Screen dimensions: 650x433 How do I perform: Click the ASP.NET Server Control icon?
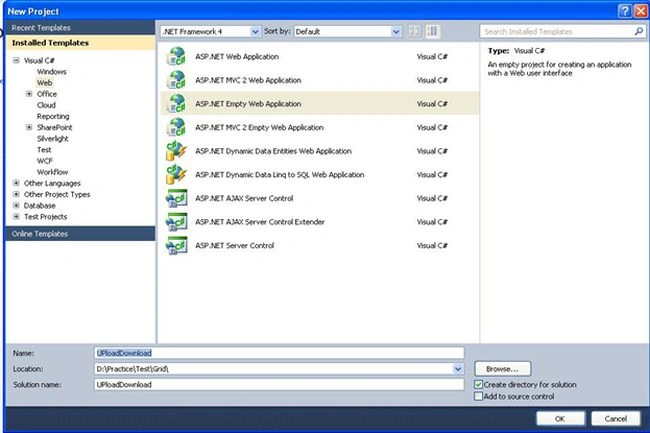coord(177,246)
